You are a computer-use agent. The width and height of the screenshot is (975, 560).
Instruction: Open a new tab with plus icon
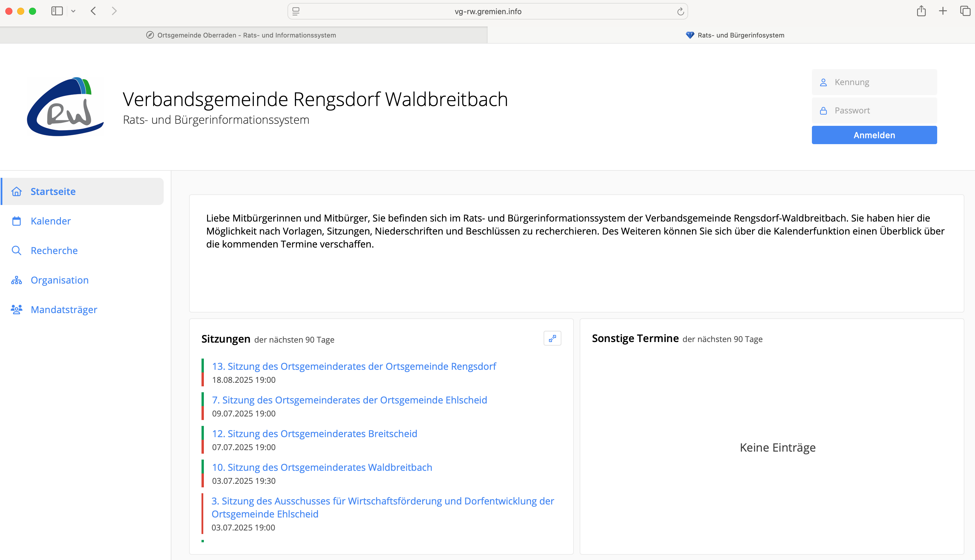click(943, 11)
